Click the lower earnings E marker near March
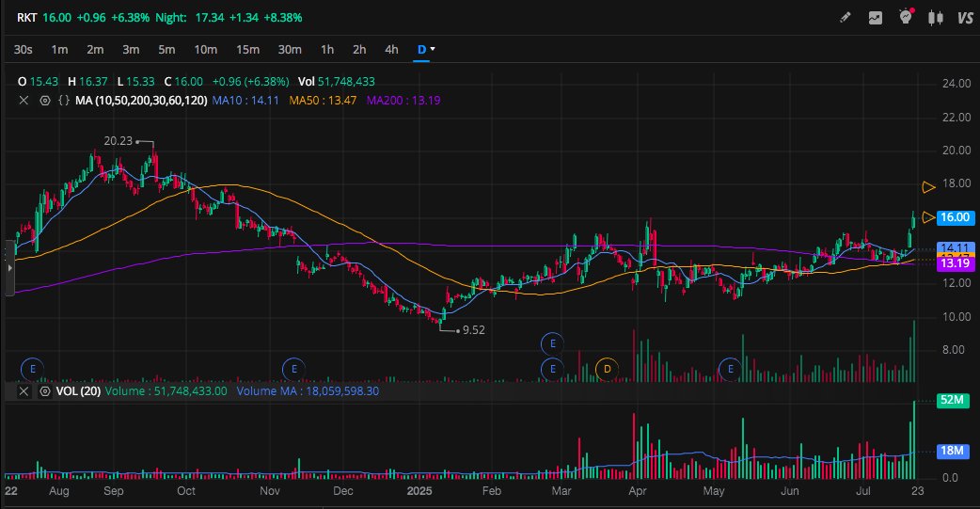The height and width of the screenshot is (509, 980). (552, 369)
